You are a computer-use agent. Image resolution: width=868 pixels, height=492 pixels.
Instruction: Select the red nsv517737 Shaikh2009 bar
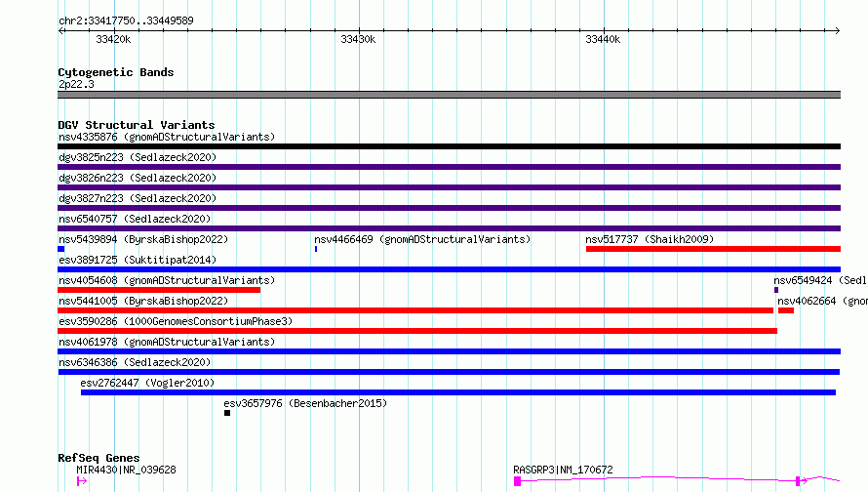click(x=713, y=249)
